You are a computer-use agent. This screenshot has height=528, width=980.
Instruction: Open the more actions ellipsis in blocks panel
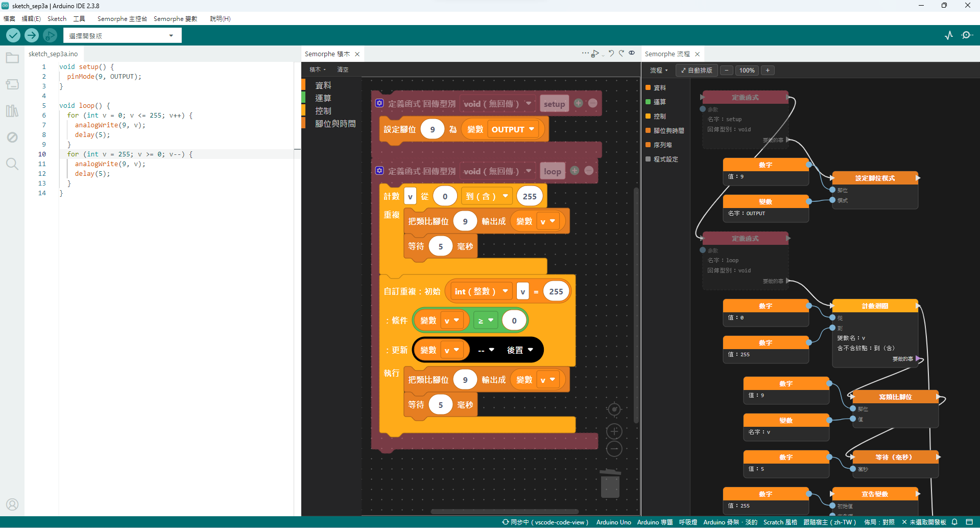pyautogui.click(x=585, y=53)
